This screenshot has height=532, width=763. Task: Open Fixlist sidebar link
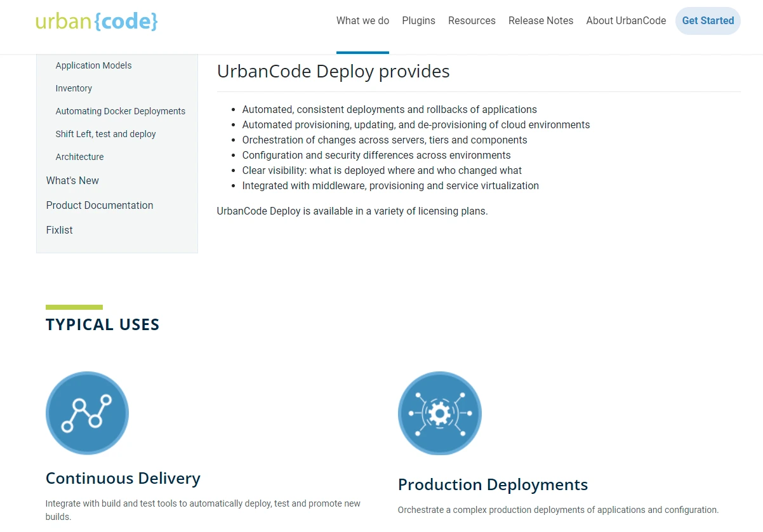[59, 230]
